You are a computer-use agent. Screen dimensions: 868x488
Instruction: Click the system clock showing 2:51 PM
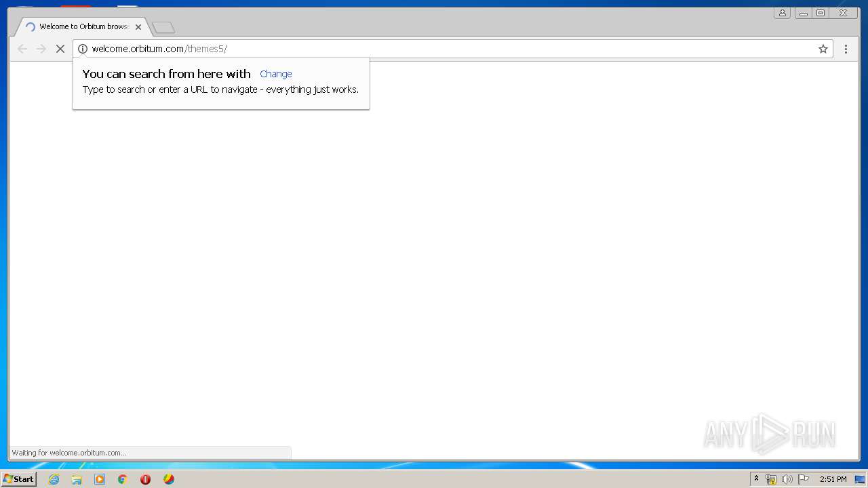coord(833,479)
